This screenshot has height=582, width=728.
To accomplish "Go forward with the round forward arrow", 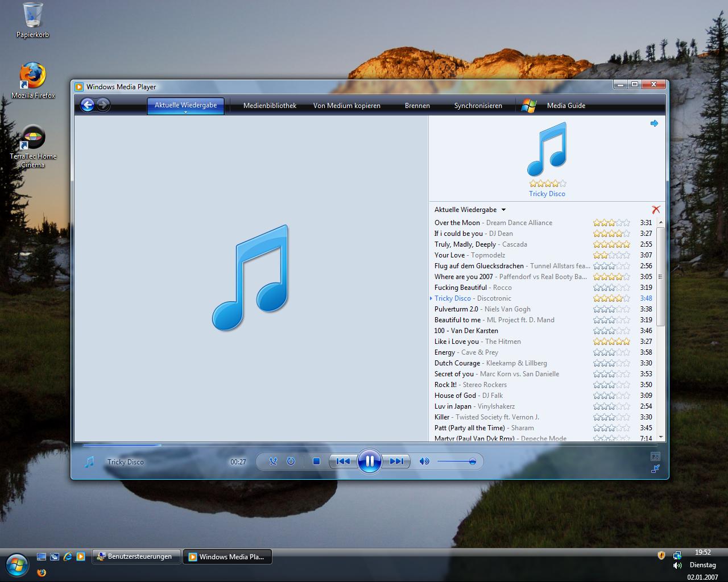I will 103,105.
